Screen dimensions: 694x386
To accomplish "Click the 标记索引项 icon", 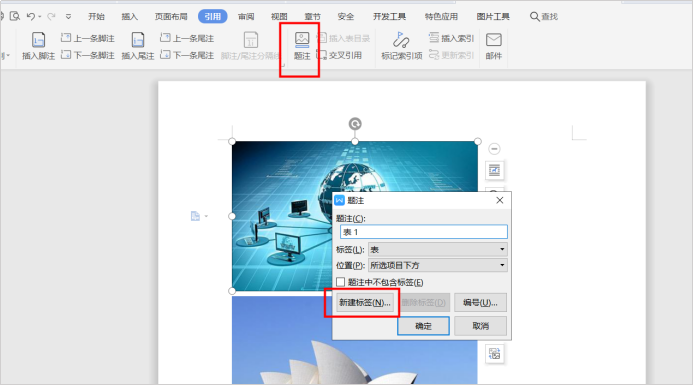I will pyautogui.click(x=401, y=40).
